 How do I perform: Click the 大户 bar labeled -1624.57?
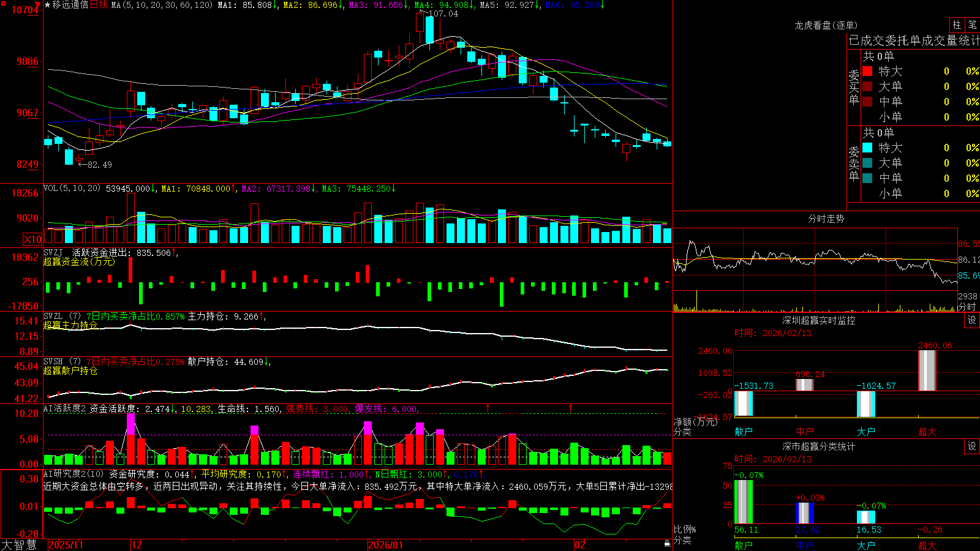tap(866, 404)
